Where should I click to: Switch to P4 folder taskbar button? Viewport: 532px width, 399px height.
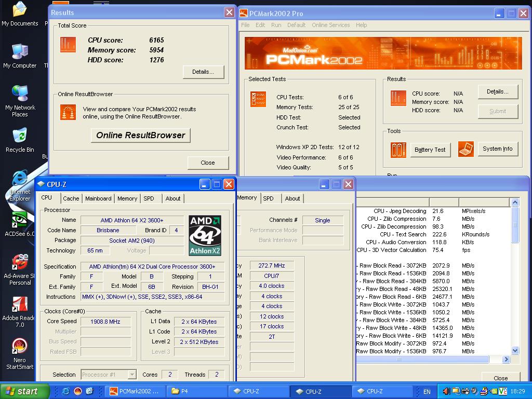197,392
